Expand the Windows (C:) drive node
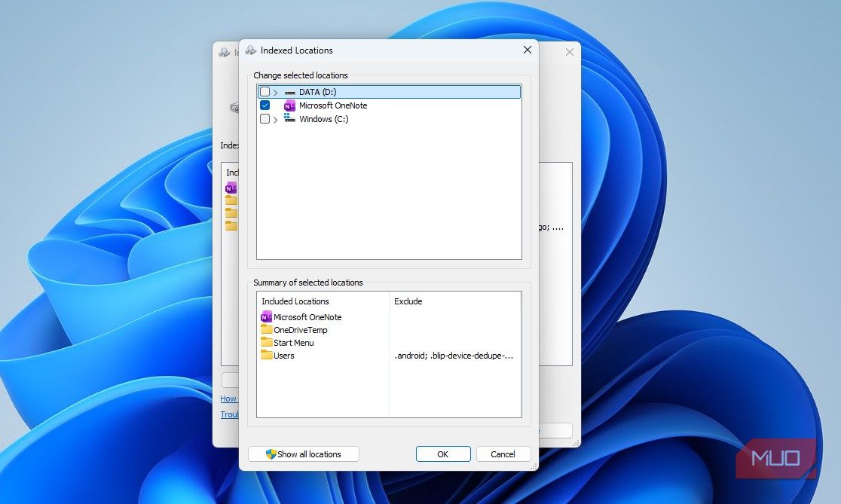Image resolution: width=841 pixels, height=504 pixels. click(x=276, y=119)
